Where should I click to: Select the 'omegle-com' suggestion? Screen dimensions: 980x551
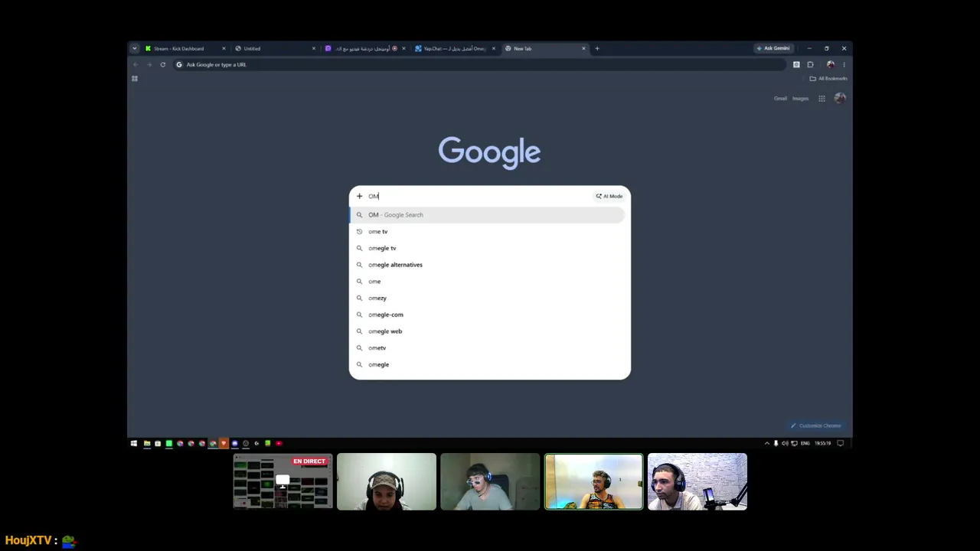(487, 315)
